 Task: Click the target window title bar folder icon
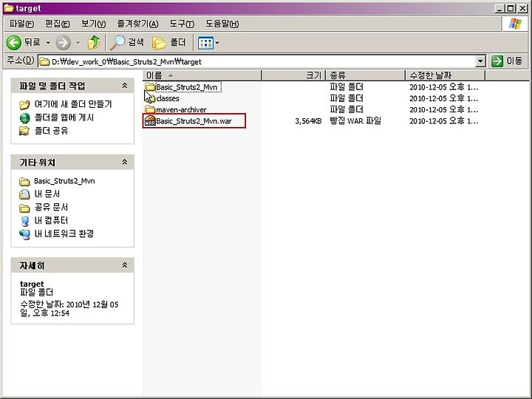coord(8,8)
